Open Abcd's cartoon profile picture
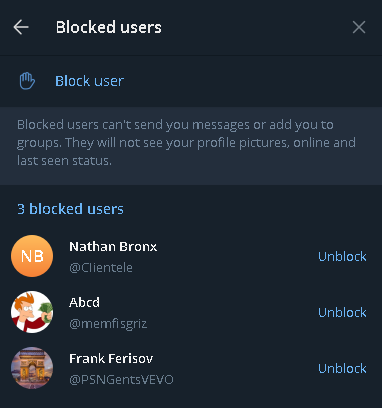382x408 pixels. [x=32, y=312]
